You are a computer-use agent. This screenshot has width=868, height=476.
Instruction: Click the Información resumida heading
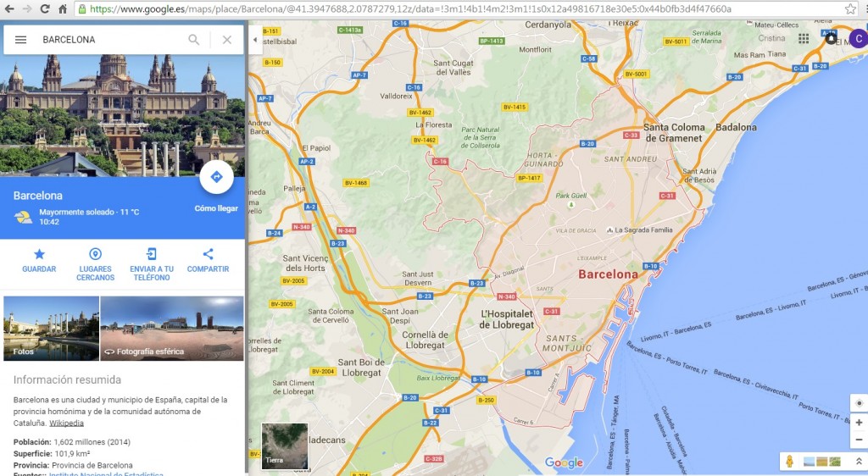(x=67, y=379)
